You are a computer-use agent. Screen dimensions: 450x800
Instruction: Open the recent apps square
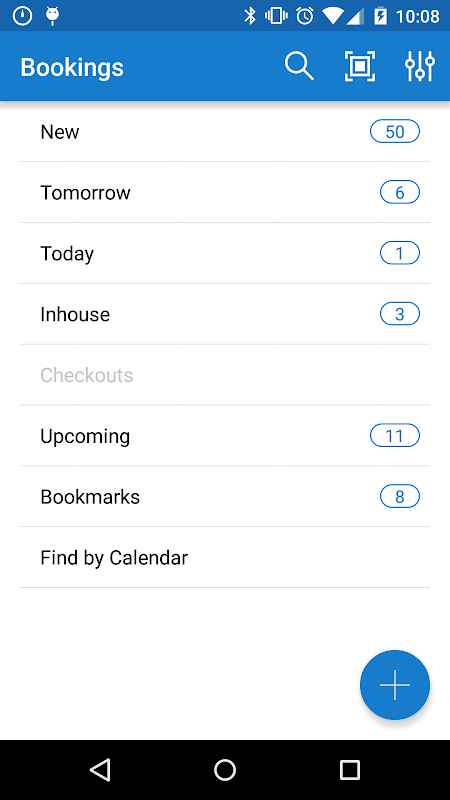[x=349, y=769]
